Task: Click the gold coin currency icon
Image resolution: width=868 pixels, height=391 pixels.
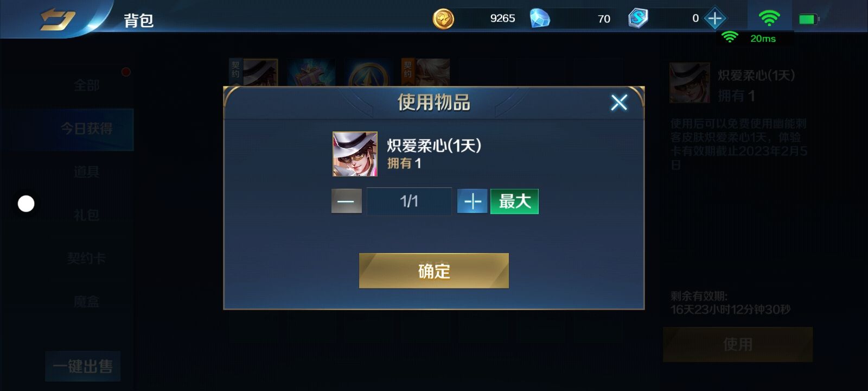Action: [443, 19]
